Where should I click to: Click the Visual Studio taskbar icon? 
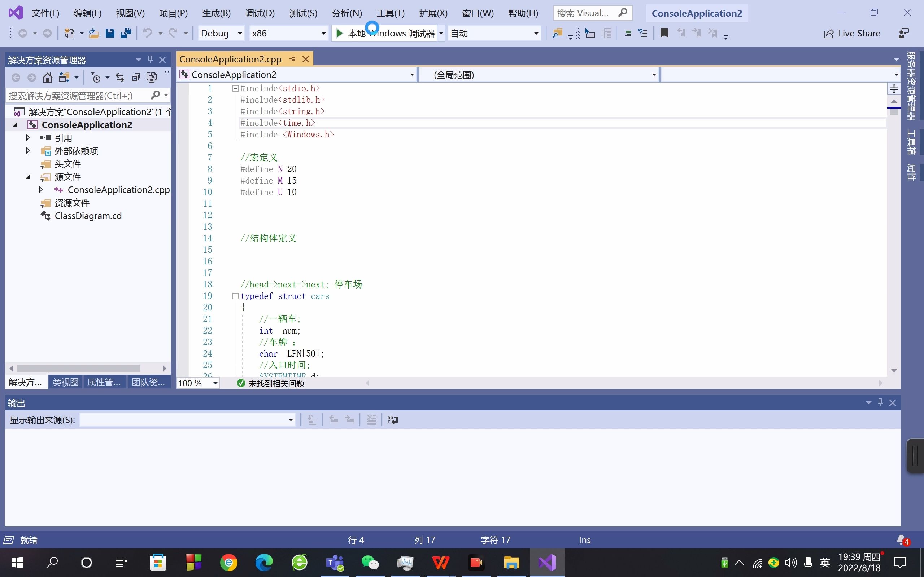pos(547,563)
